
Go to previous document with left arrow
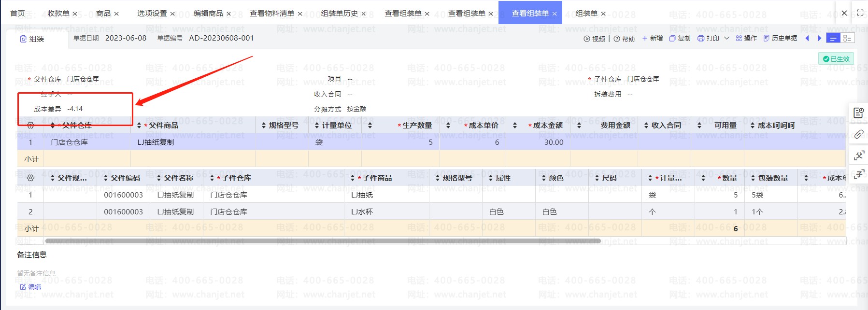[807, 39]
